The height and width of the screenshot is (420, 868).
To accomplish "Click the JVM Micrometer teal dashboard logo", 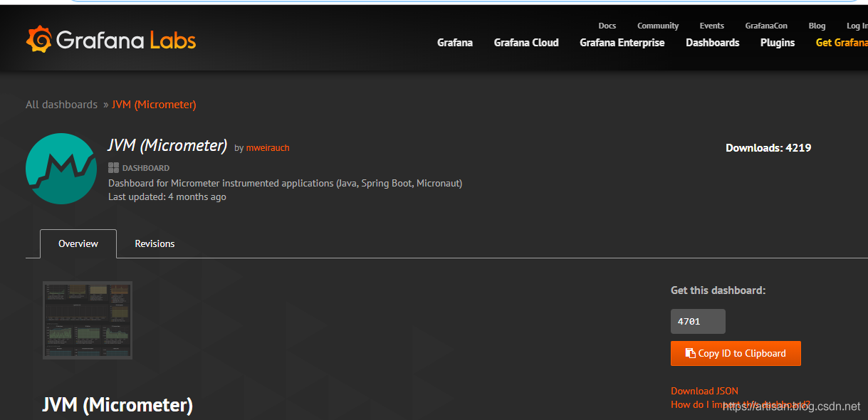I will [x=61, y=169].
